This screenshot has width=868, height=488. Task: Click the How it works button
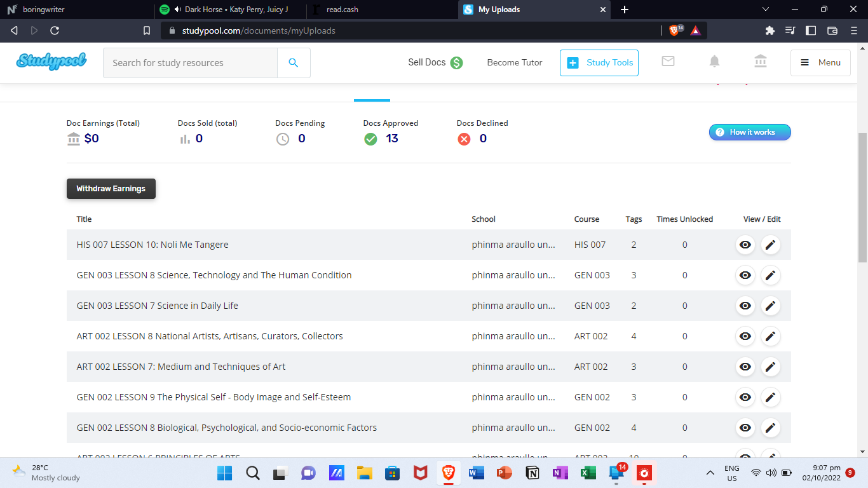[750, 132]
